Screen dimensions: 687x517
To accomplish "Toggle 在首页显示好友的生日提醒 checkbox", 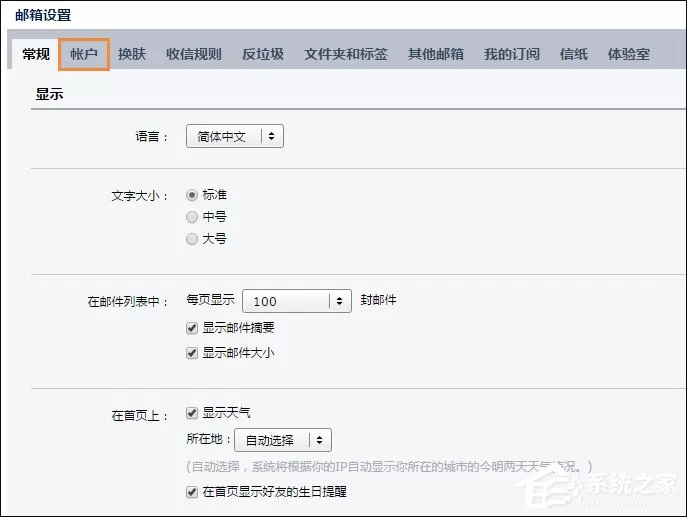I will [x=192, y=492].
